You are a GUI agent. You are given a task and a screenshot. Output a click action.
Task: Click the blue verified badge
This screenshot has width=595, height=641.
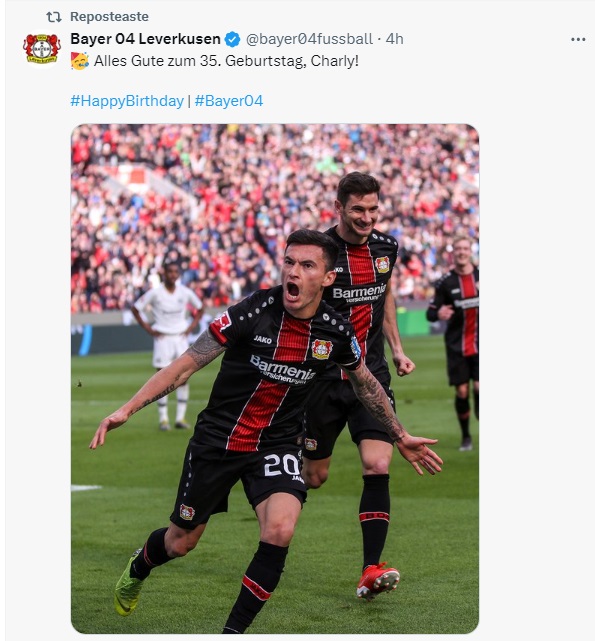coord(233,39)
